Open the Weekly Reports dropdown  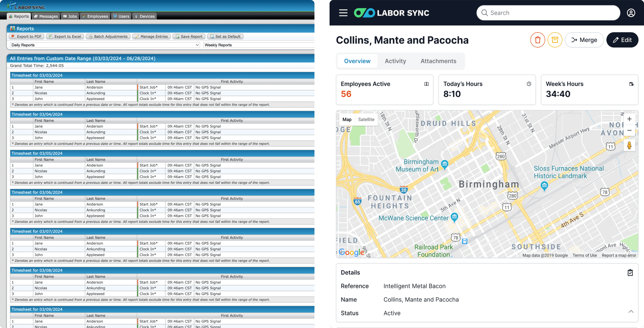[258, 45]
